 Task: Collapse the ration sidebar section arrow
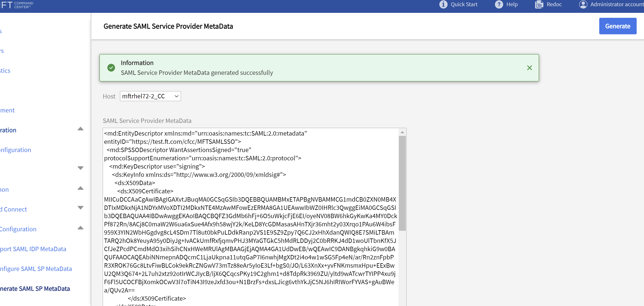tap(80, 129)
